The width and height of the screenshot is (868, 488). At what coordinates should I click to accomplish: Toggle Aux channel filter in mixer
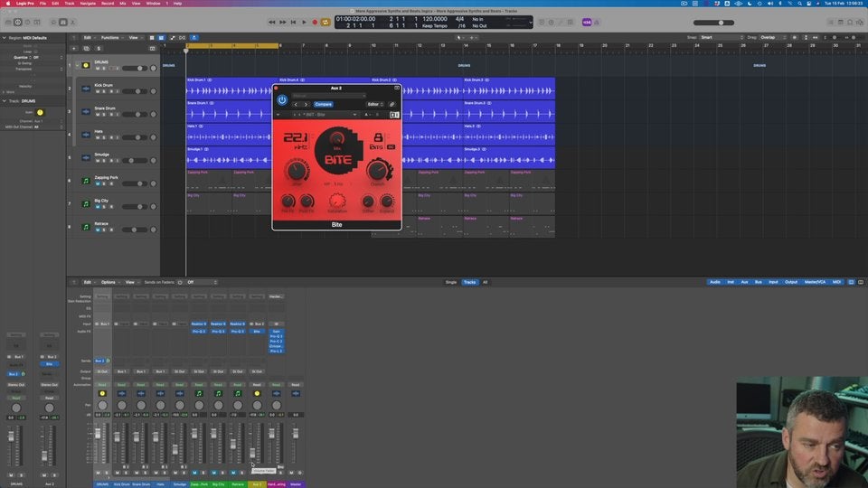coord(744,282)
